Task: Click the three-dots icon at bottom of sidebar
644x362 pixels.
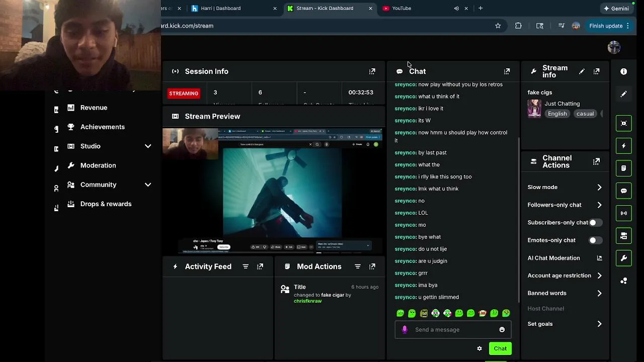Action: pyautogui.click(x=624, y=281)
